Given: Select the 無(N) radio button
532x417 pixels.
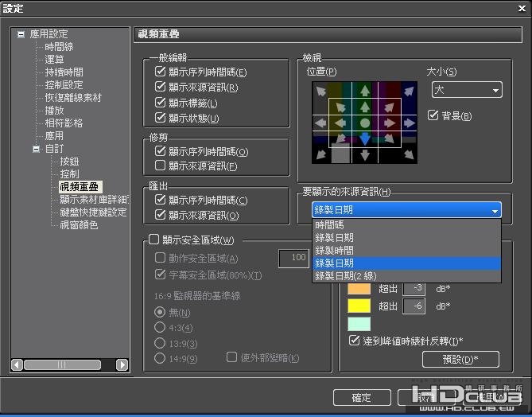Looking at the screenshot, I should point(160,312).
